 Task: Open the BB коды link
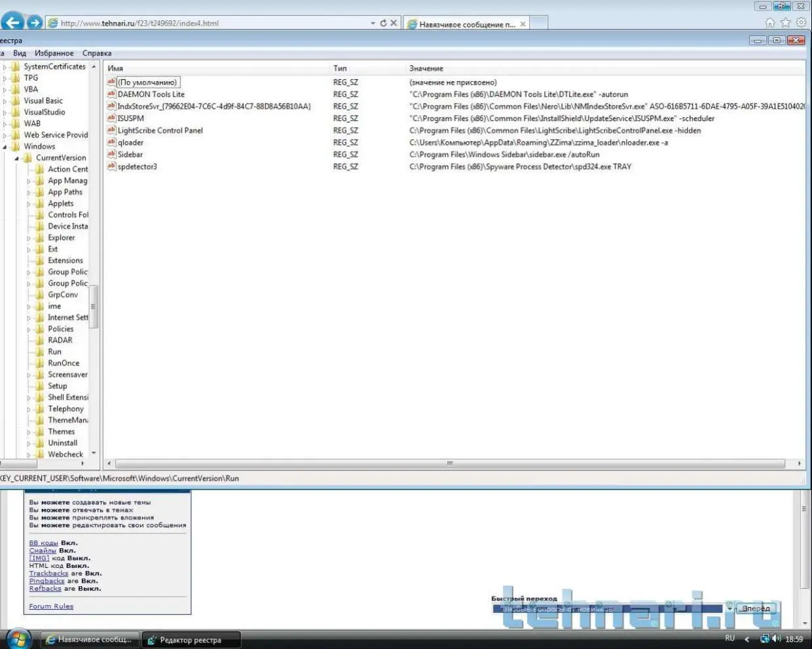click(43, 543)
